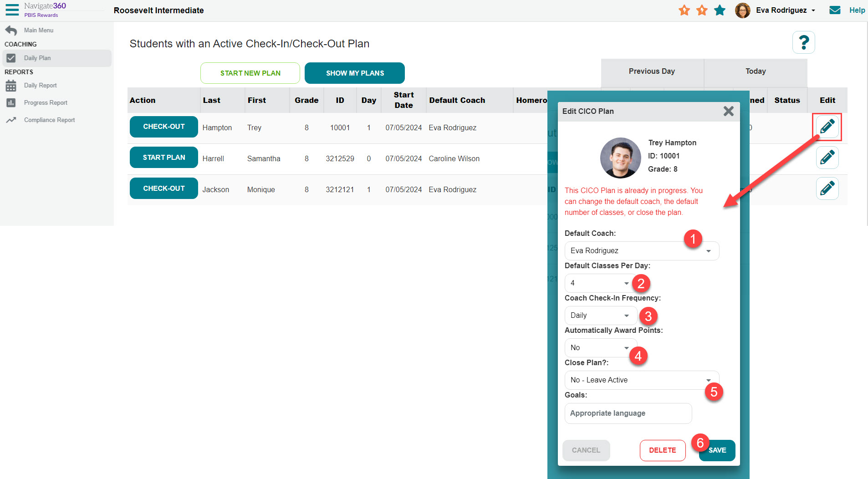Viewport: 868px width, 479px height.
Task: Click the edit pencil for Monique Jackson
Action: click(x=827, y=188)
